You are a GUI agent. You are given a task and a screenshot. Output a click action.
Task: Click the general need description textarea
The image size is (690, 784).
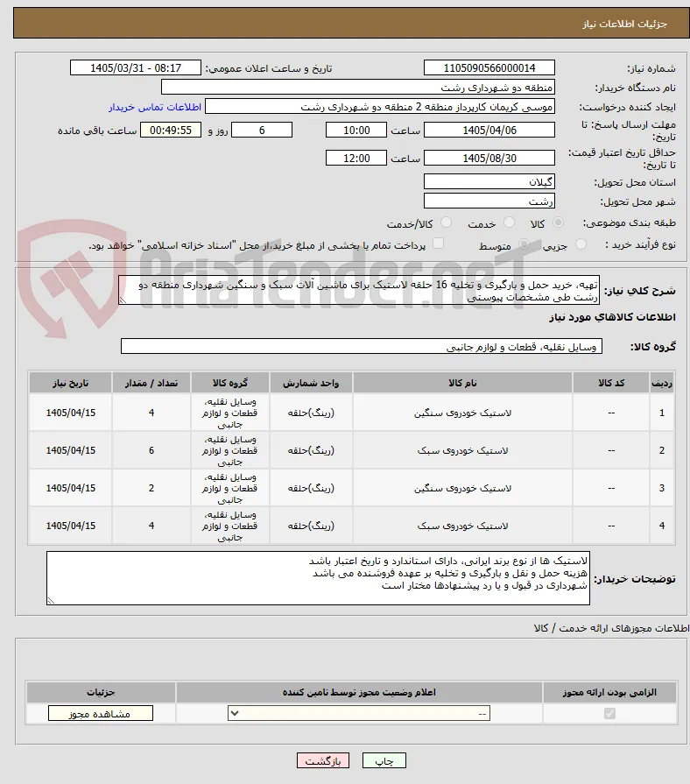pos(359,290)
